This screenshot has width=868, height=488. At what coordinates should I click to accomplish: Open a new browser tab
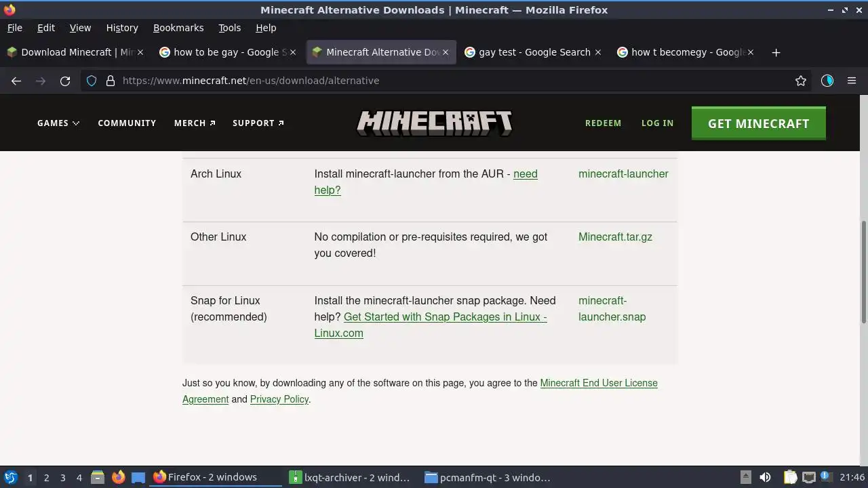tap(776, 52)
